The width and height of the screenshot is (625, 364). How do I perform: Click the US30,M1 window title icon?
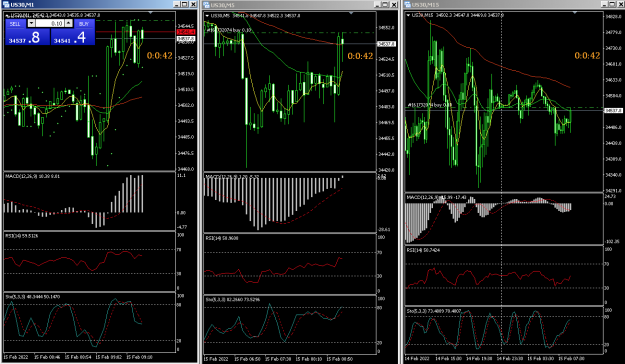point(6,4)
